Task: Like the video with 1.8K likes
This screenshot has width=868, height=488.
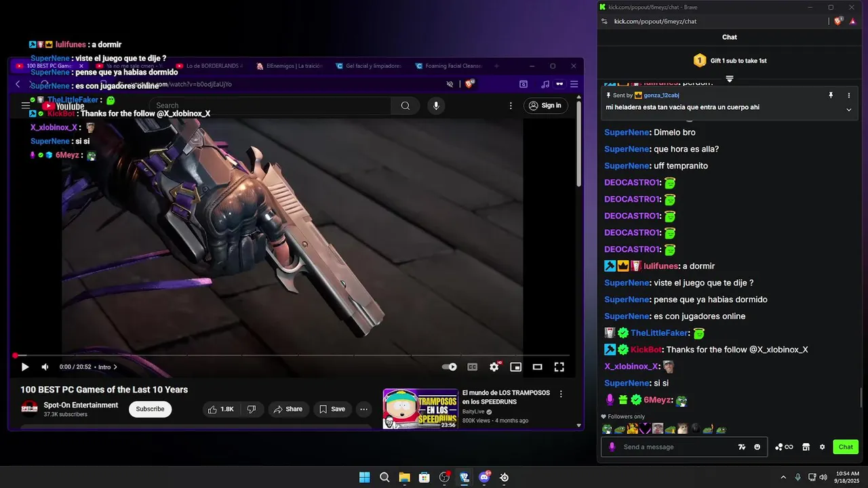Action: click(x=221, y=409)
